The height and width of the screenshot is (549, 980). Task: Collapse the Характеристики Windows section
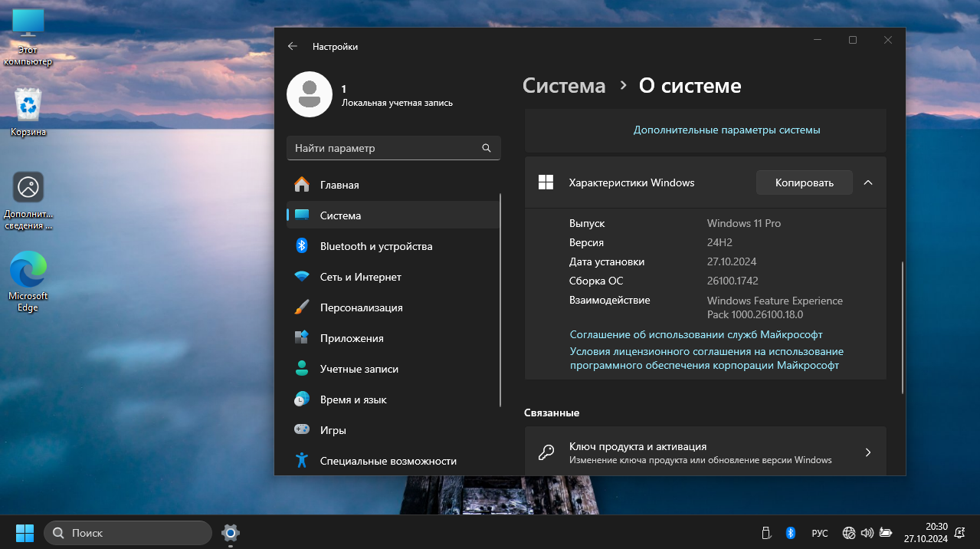(x=868, y=182)
